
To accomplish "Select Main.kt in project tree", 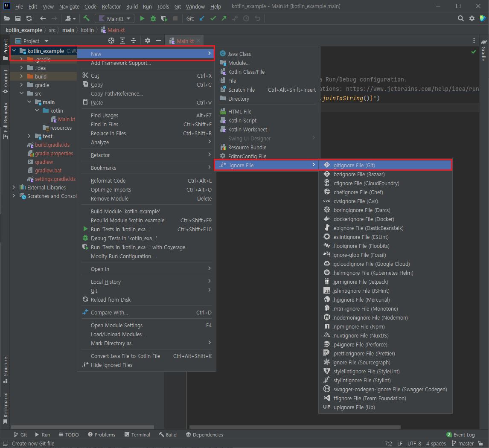I will coord(67,119).
